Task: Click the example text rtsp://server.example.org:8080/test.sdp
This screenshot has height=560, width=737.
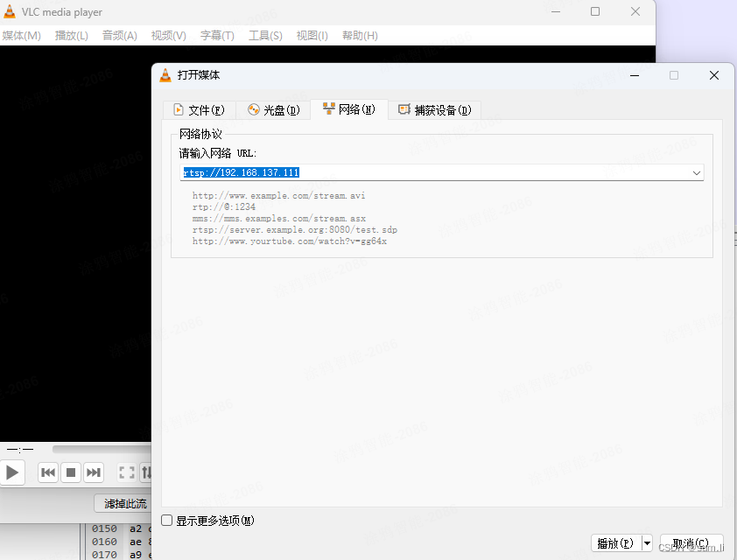Action: [x=295, y=230]
